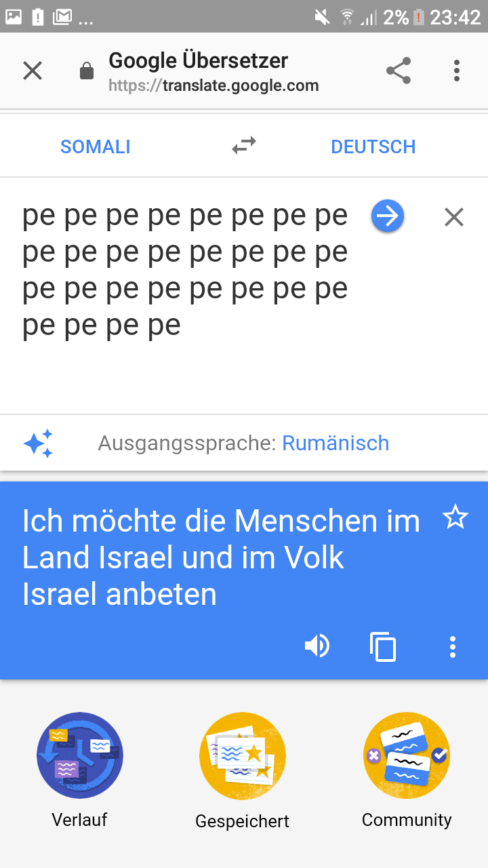View the secure-connection lock icon
The image size is (488, 868).
coord(87,71)
